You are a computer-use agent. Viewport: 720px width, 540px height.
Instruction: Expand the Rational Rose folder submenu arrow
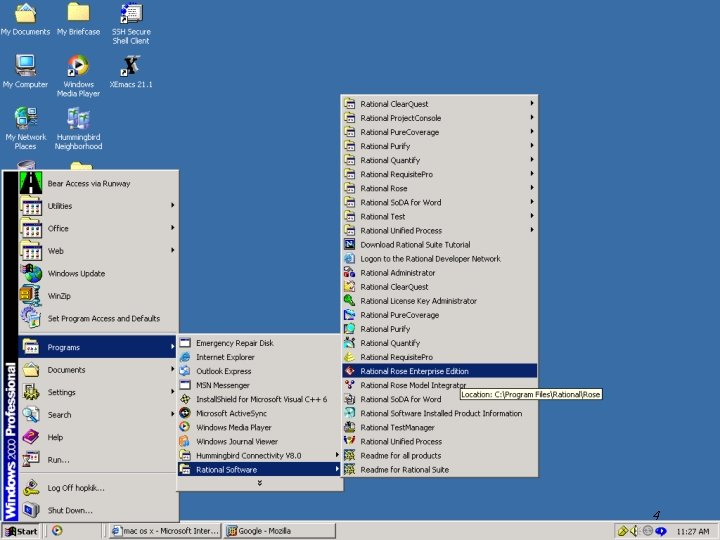pyautogui.click(x=532, y=188)
